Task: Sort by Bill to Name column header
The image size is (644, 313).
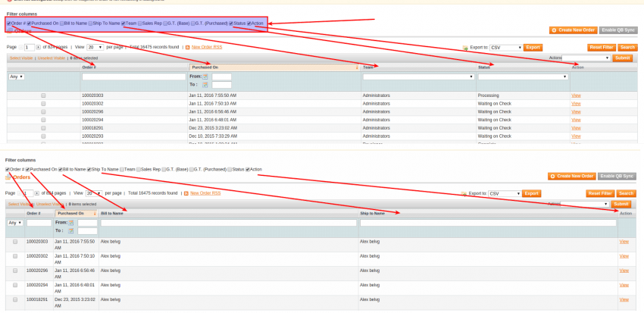Action: 111,214
